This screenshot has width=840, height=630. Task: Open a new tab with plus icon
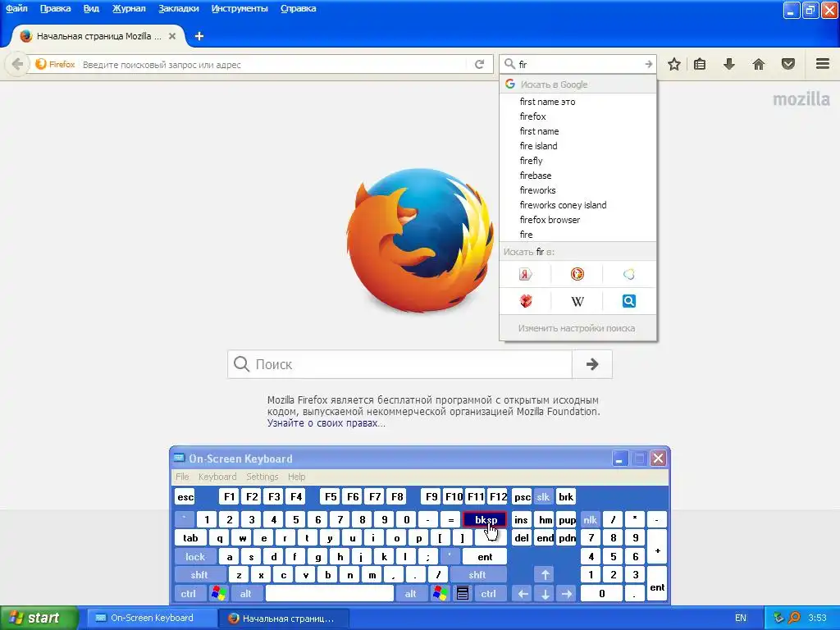point(199,36)
